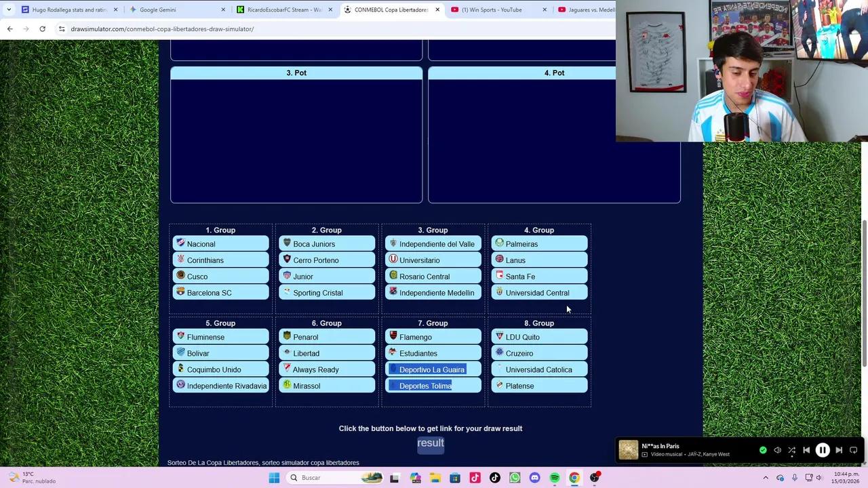The width and height of the screenshot is (868, 488).
Task: Go to previous track in Spotify mini player
Action: pos(806,450)
